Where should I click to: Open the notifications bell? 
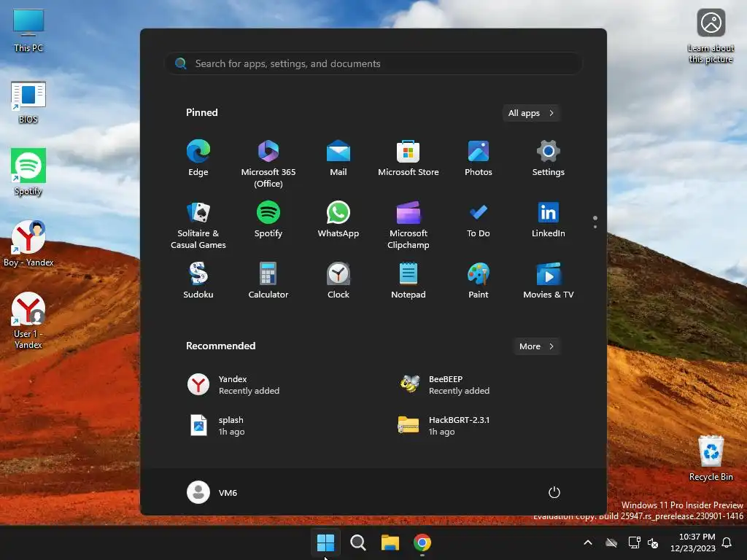pyautogui.click(x=727, y=542)
